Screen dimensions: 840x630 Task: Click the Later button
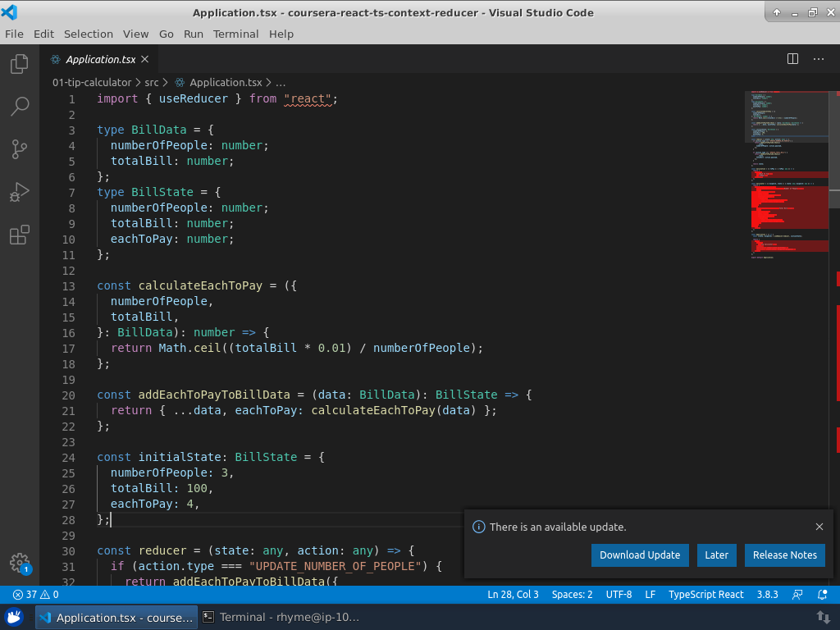point(716,555)
